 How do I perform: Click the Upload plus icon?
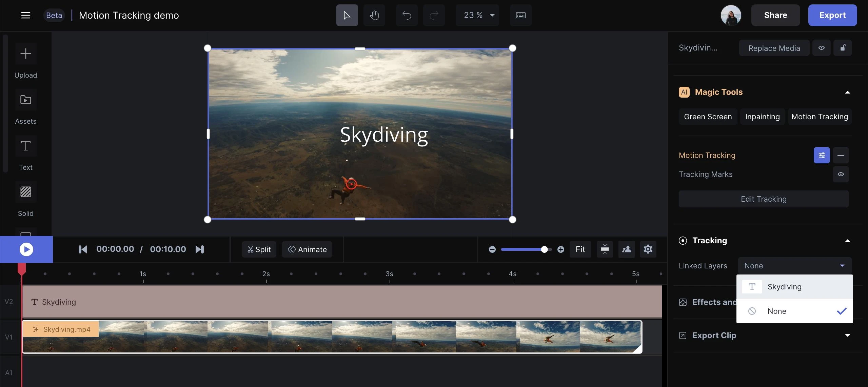tap(26, 54)
